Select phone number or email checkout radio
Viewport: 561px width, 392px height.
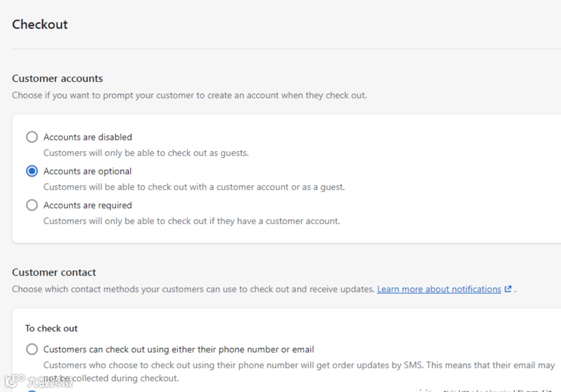(32, 350)
